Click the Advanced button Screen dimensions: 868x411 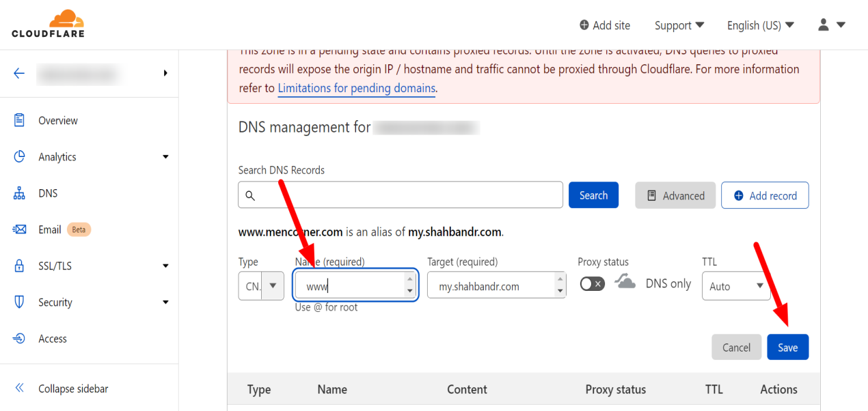tap(675, 195)
